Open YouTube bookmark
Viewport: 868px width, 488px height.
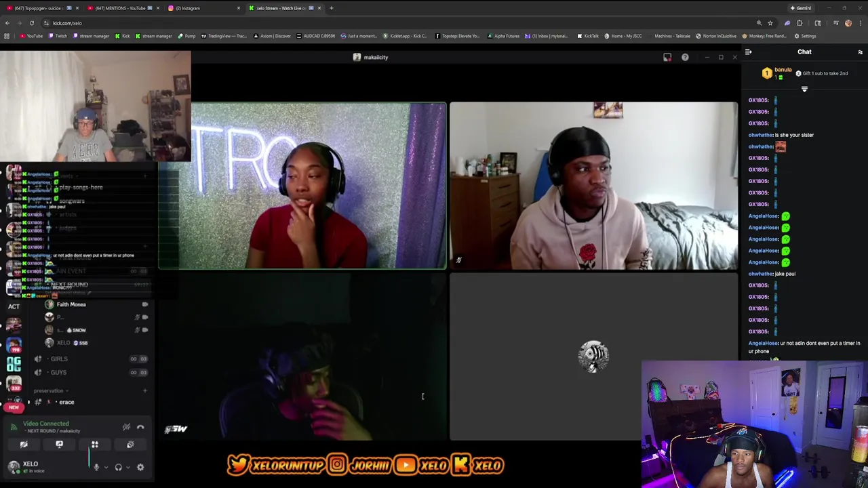(31, 36)
